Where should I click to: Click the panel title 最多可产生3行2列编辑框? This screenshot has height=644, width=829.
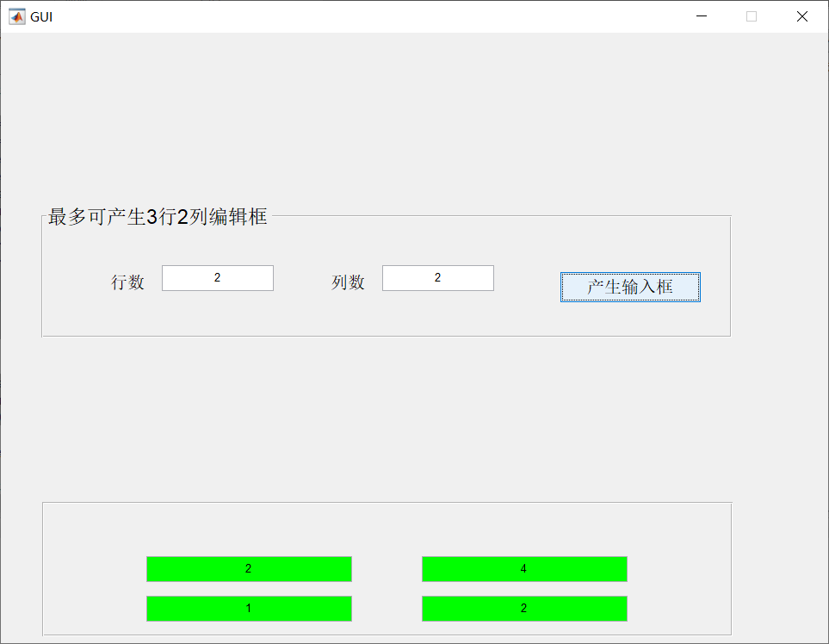[x=158, y=217]
